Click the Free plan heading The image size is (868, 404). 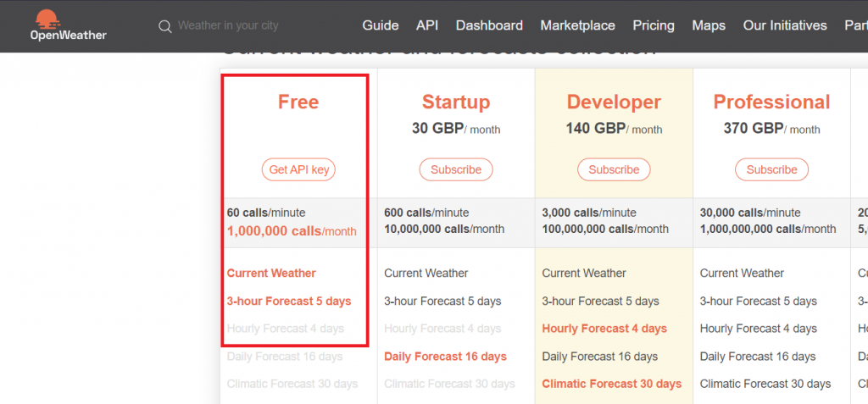pos(298,102)
